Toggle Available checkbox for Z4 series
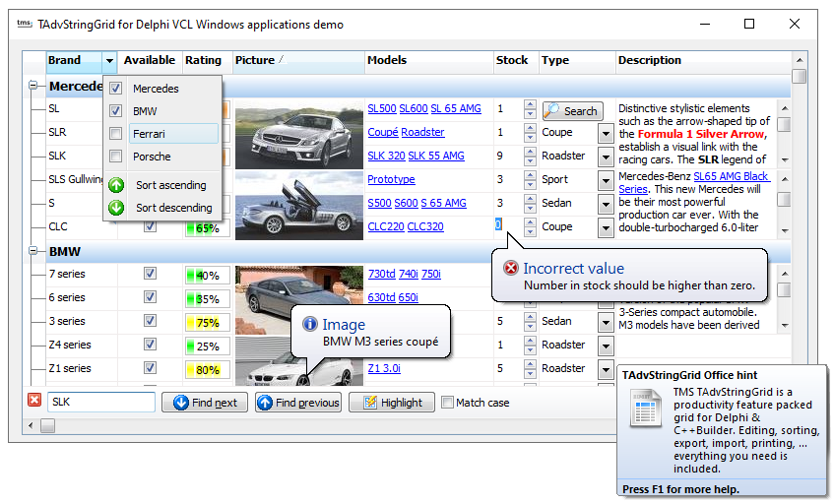The image size is (834, 504). click(150, 344)
